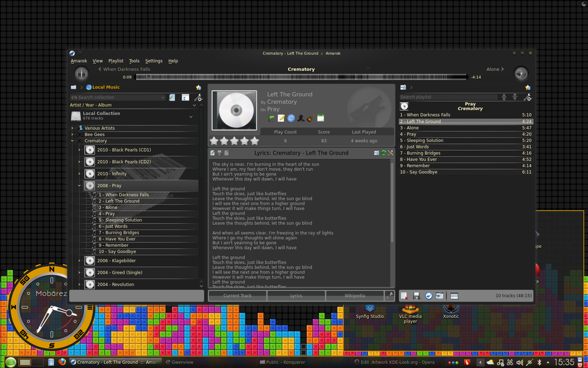Image resolution: width=588 pixels, height=368 pixels.
Task: Open the collection filter editor icon
Action: [x=172, y=97]
